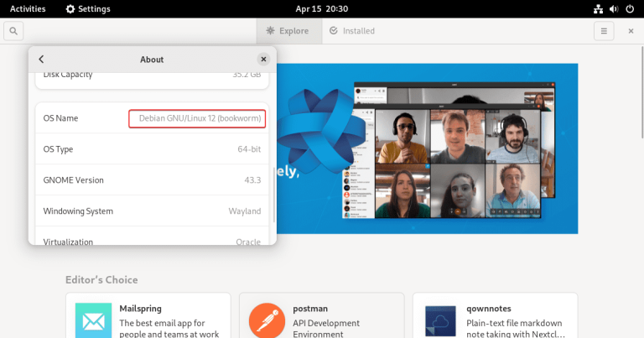Screen dimensions: 644x338
Task: Open the Settings app menu in top bar
Action: [88, 8]
